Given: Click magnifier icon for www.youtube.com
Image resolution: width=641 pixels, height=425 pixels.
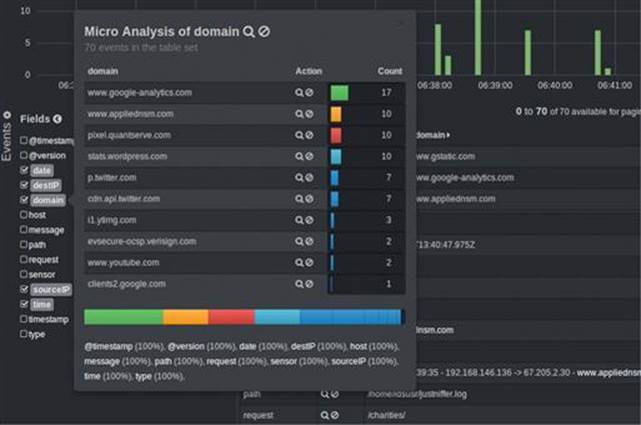Looking at the screenshot, I should coord(299,262).
